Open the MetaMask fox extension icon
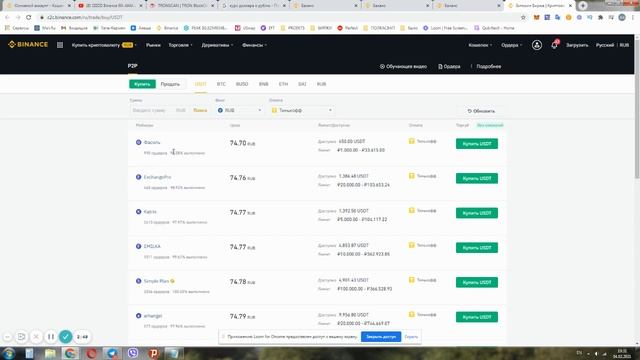The image size is (640, 360). pyautogui.click(x=536, y=17)
